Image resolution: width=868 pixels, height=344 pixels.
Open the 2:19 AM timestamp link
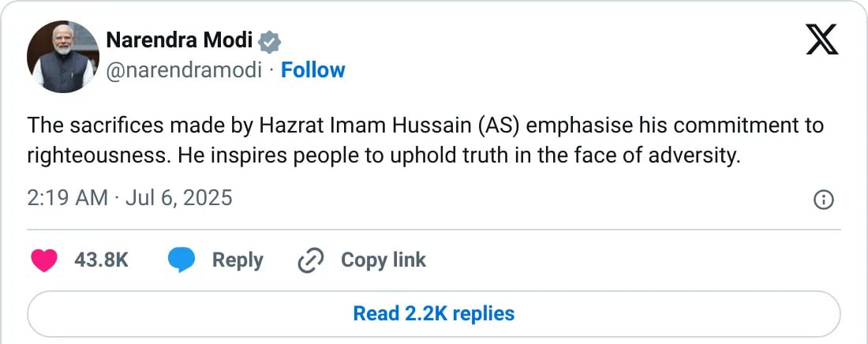point(67,197)
